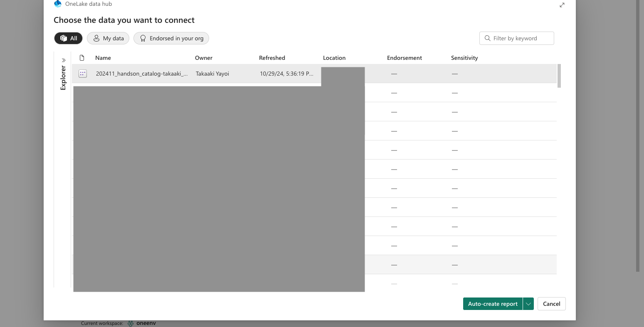Open the Auto-create report dropdown arrow
644x327 pixels.
point(528,304)
